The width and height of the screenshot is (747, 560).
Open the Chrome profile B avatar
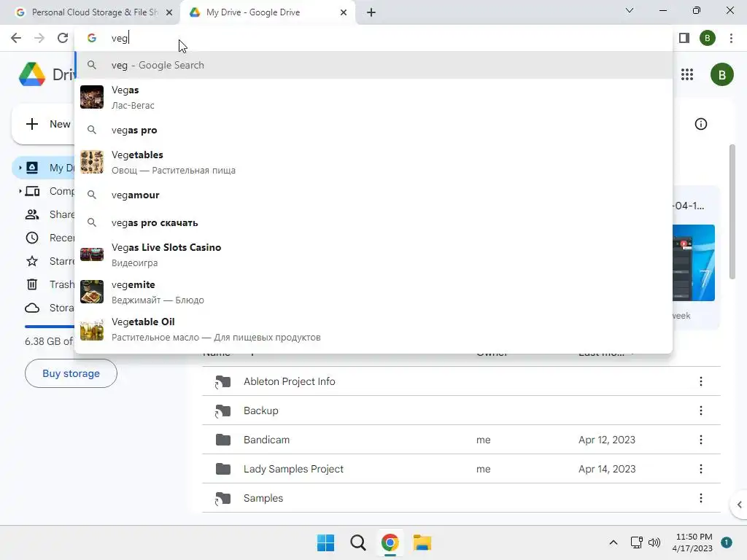click(x=708, y=38)
